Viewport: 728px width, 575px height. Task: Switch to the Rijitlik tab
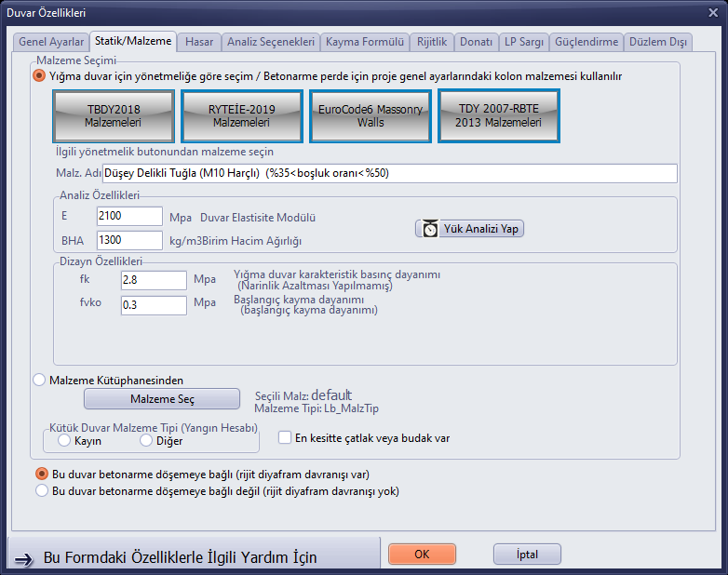coord(432,42)
